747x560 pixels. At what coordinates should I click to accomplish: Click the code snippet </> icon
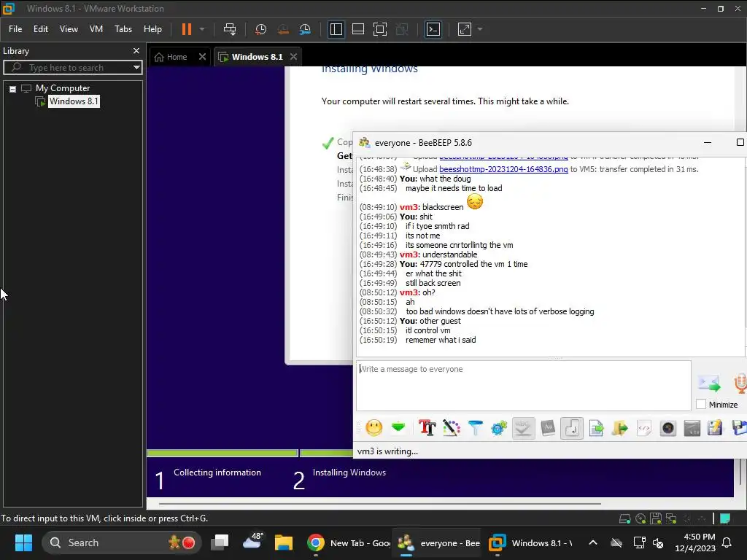point(644,428)
